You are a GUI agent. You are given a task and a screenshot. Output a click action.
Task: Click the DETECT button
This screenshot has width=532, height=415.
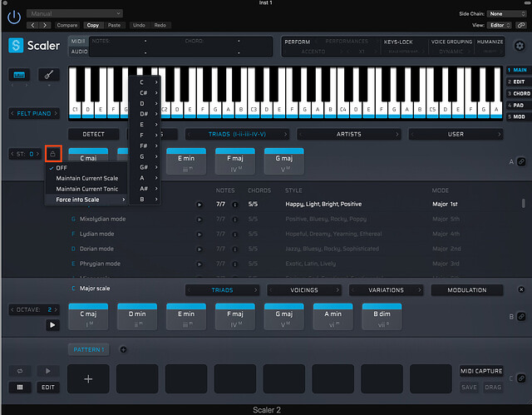(94, 135)
